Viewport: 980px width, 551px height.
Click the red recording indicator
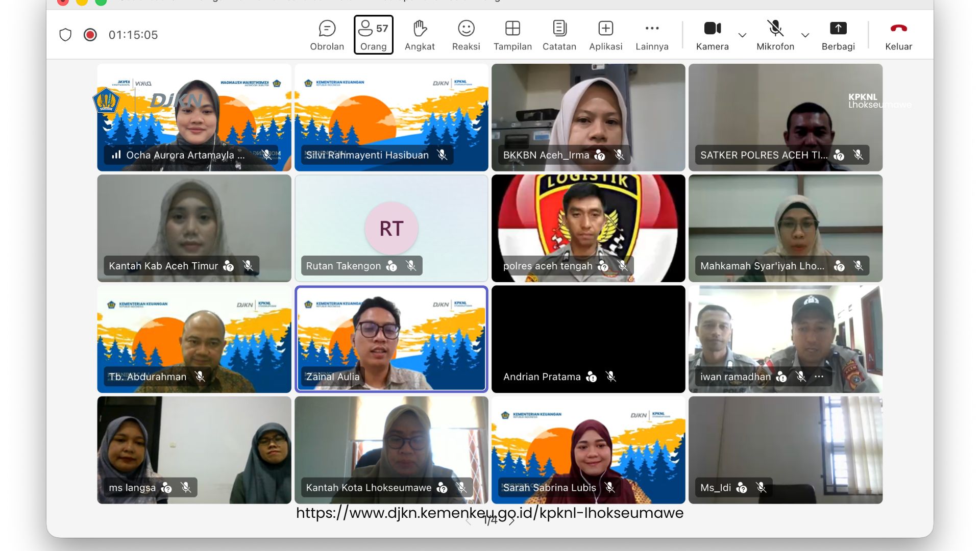tap(90, 35)
